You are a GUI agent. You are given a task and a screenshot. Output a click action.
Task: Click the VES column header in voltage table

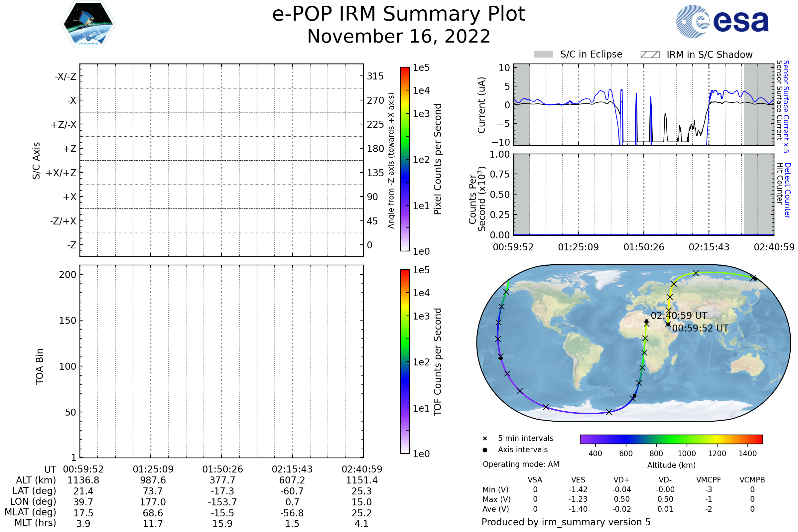pos(578,480)
